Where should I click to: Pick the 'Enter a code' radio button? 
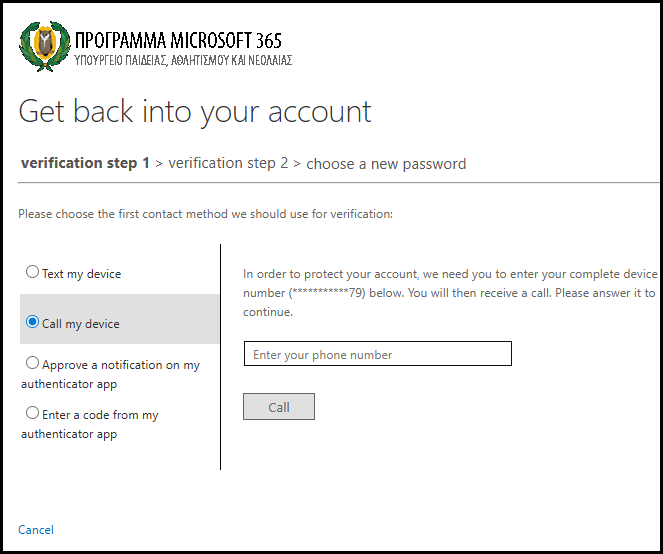tap(33, 413)
